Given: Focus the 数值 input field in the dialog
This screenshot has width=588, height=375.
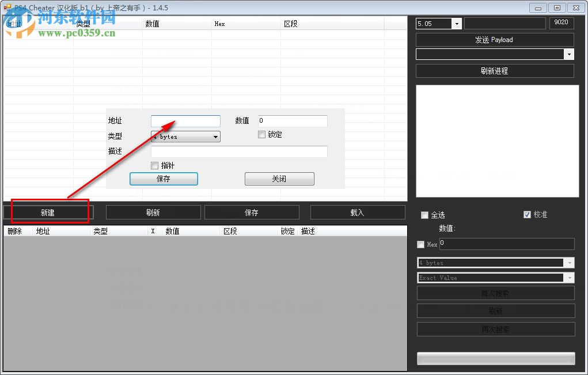Looking at the screenshot, I should [x=293, y=121].
